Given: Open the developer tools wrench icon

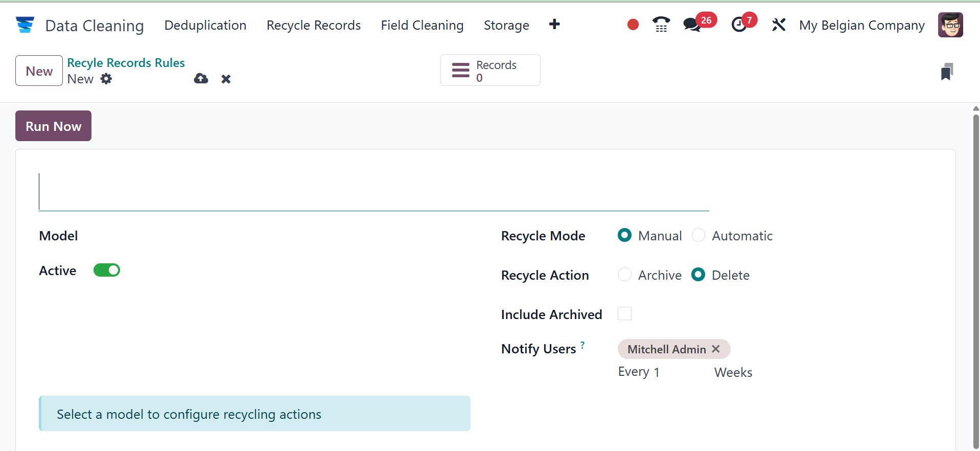Looking at the screenshot, I should point(779,25).
